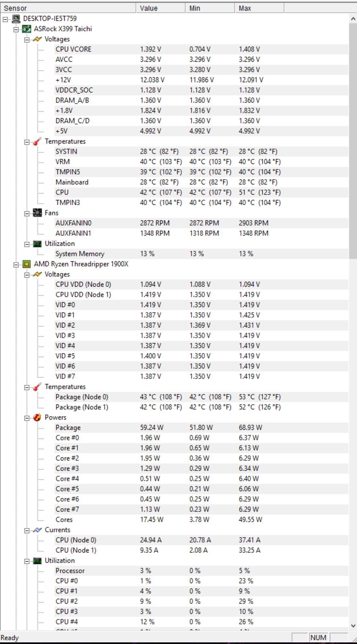Click the processor Utilization graph icon

37,561
